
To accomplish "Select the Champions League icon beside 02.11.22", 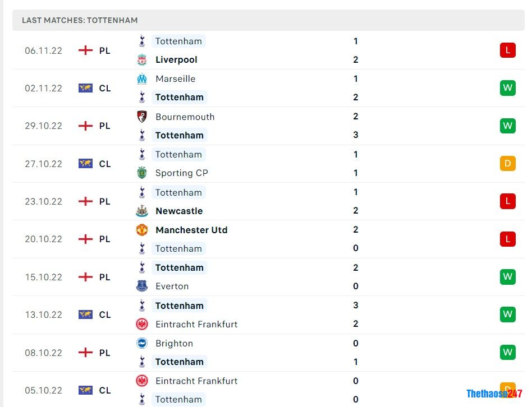I will [85, 87].
